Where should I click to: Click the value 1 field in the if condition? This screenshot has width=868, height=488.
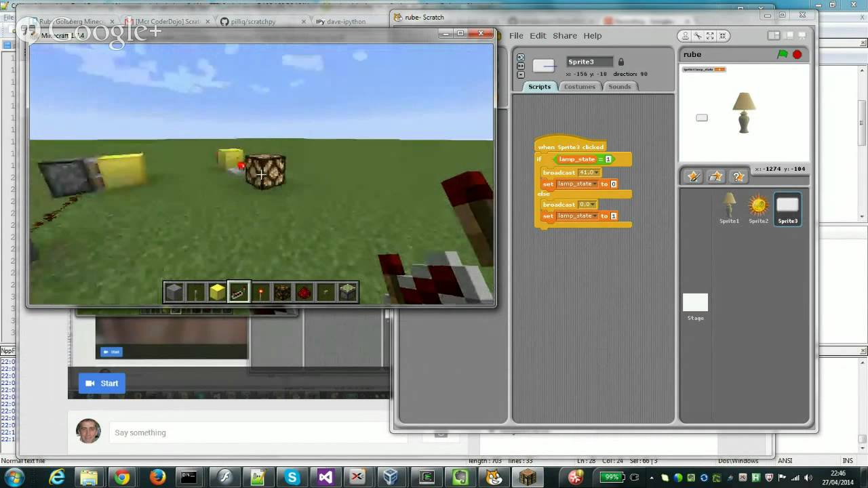[x=608, y=159]
